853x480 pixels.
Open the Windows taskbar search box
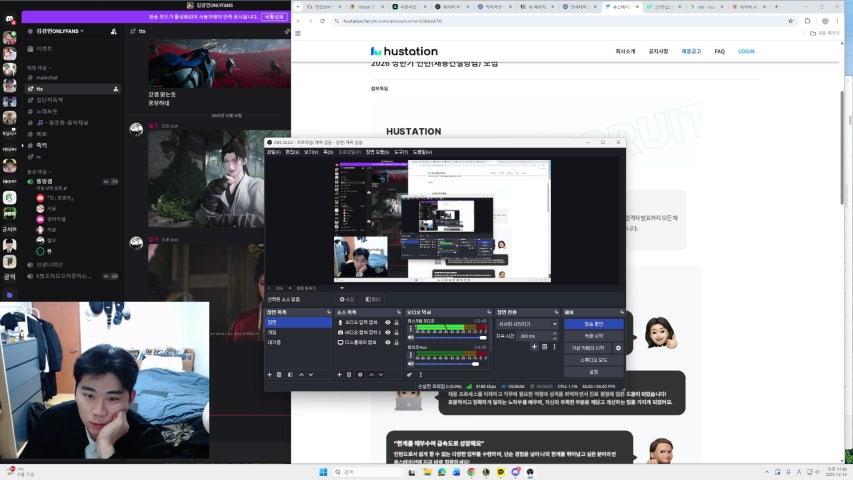[x=368, y=472]
